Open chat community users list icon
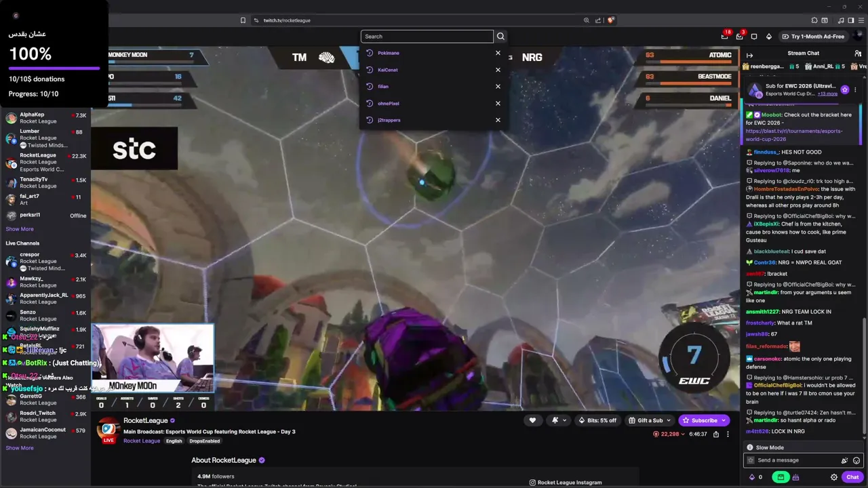This screenshot has height=488, width=868. pos(858,54)
